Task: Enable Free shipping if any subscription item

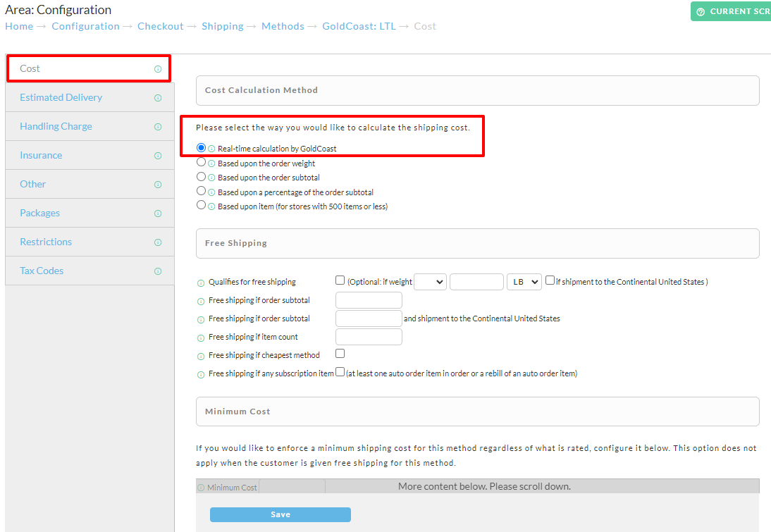Action: click(340, 371)
